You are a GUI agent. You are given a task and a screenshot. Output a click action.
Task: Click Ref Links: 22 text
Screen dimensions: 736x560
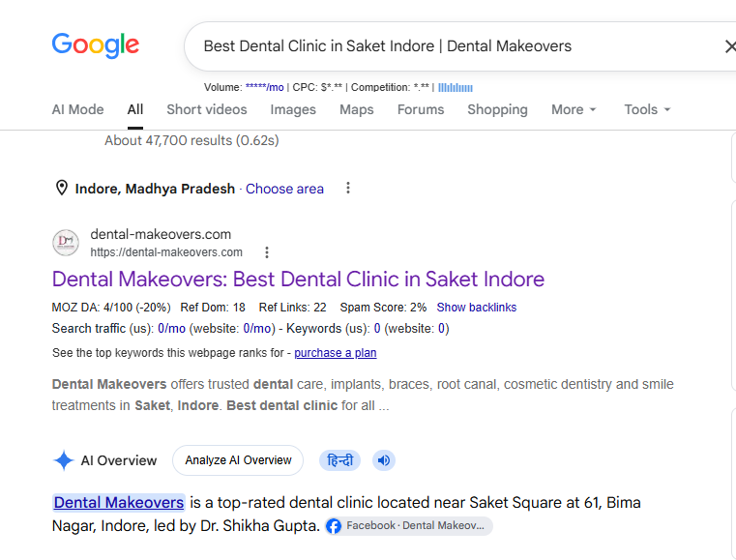tap(292, 308)
